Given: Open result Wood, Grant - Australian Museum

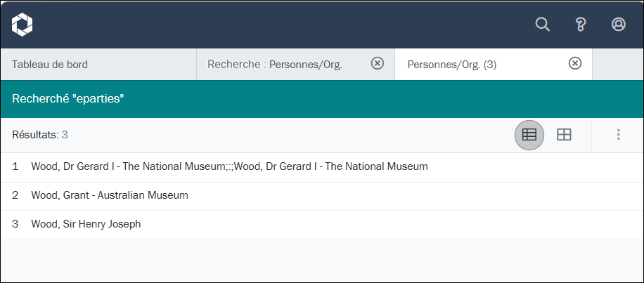Looking at the screenshot, I should click(322, 196).
